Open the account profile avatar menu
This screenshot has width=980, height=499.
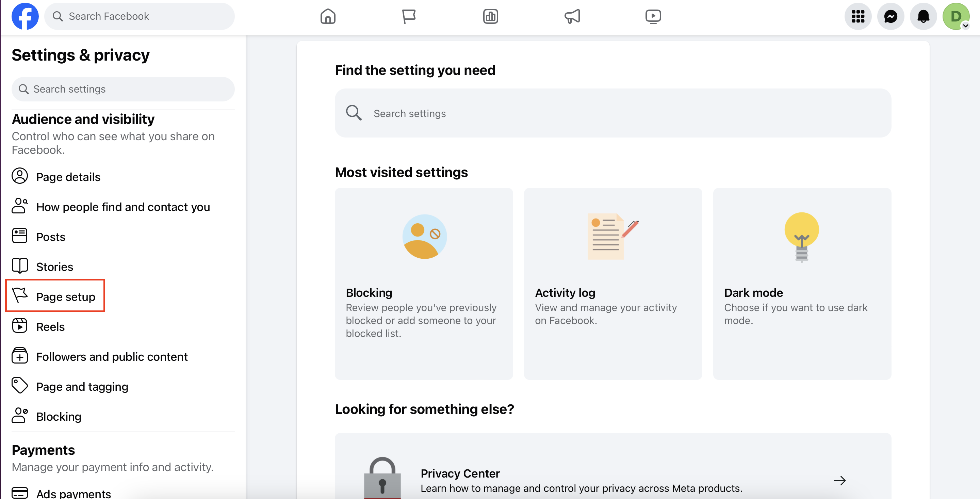pos(955,16)
